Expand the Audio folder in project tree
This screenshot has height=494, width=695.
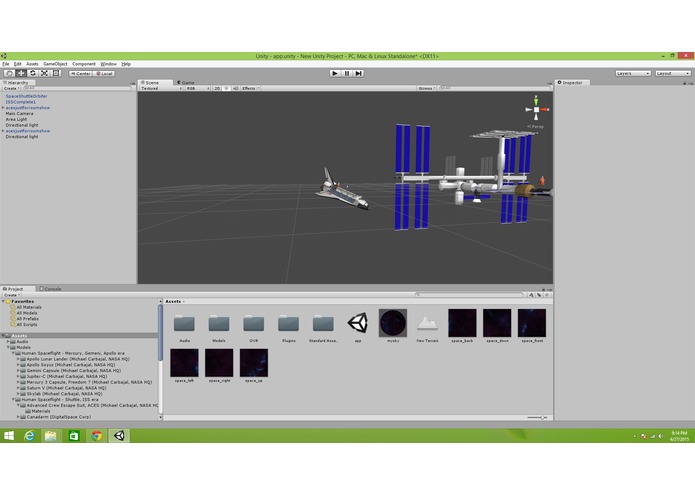click(8, 342)
